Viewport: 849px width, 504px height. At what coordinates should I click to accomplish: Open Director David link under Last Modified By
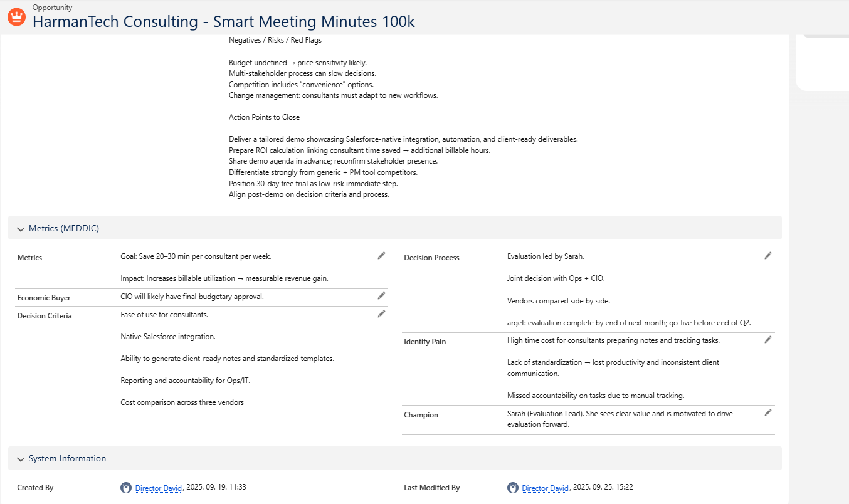pyautogui.click(x=546, y=488)
